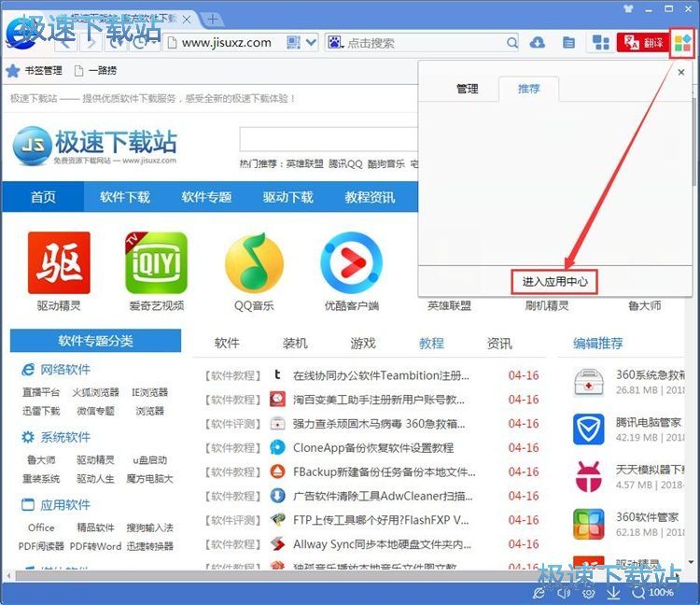Click the QQ音乐 app icon
The image size is (700, 605).
(x=254, y=262)
